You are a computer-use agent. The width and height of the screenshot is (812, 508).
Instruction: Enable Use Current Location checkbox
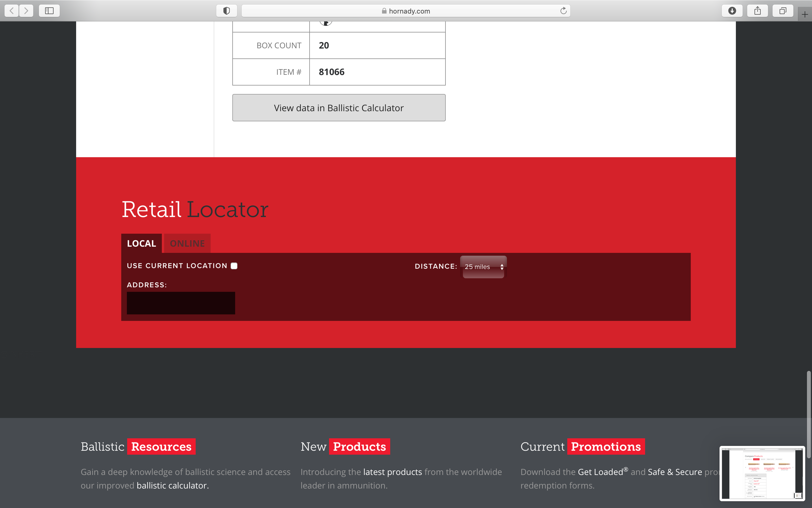pyautogui.click(x=234, y=266)
